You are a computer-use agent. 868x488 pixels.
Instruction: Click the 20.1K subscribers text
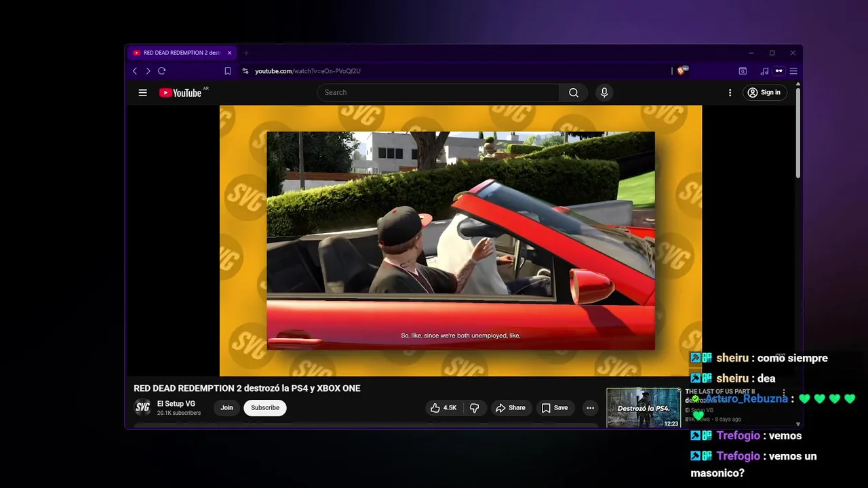click(179, 413)
